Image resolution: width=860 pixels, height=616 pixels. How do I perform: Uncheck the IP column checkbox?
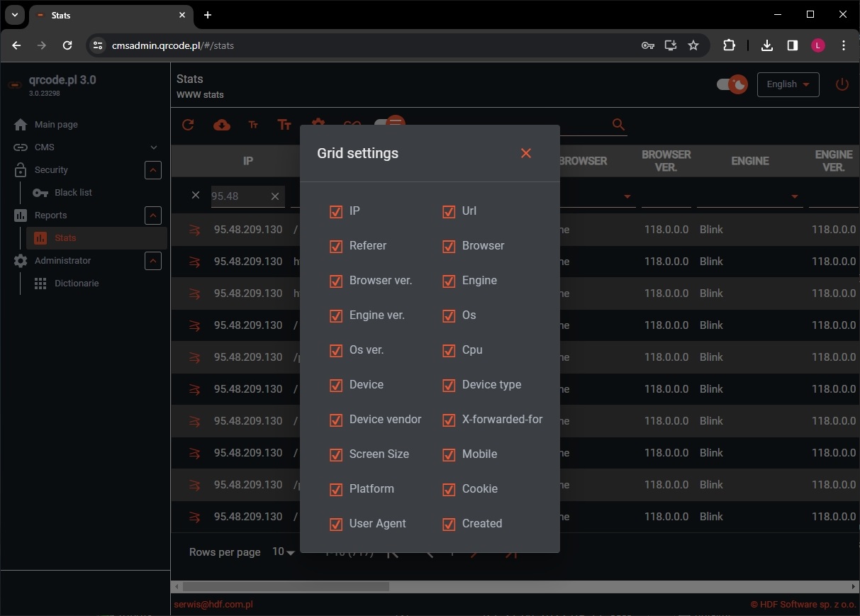coord(335,211)
